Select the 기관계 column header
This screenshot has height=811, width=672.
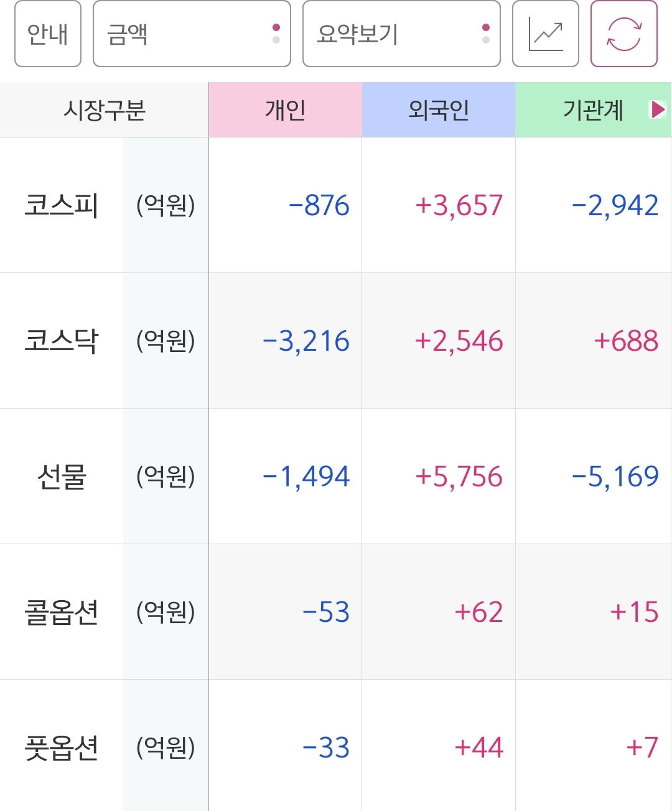592,110
